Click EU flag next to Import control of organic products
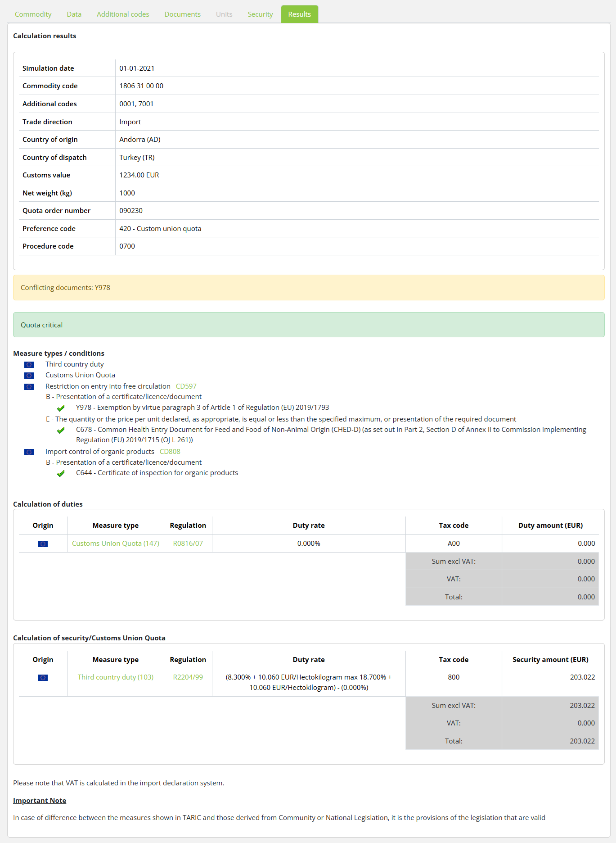Viewport: 616px width, 843px height. tap(29, 452)
